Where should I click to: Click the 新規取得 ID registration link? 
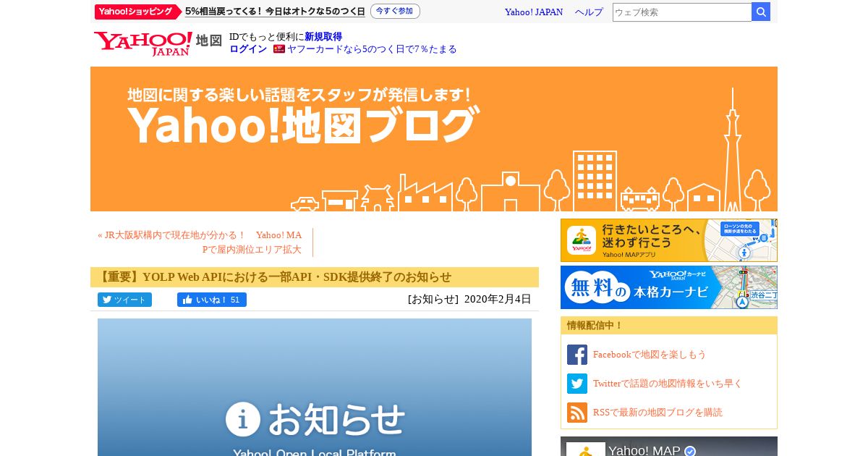(x=323, y=37)
